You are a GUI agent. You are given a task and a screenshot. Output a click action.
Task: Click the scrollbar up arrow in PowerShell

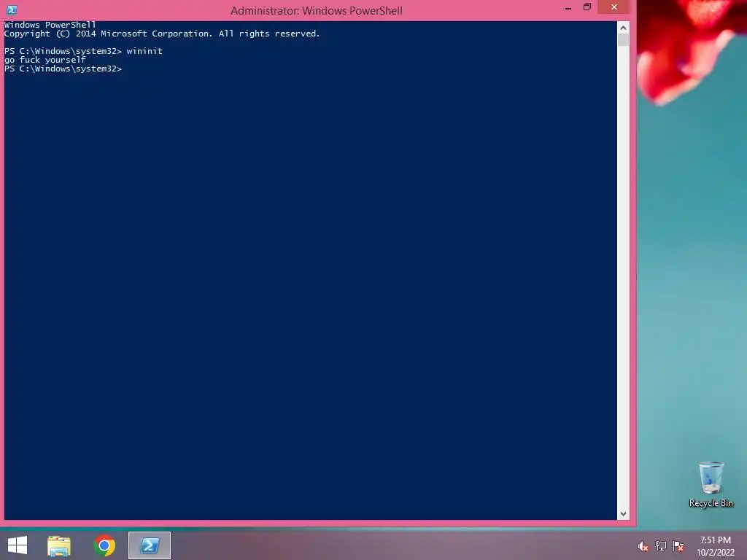623,28
